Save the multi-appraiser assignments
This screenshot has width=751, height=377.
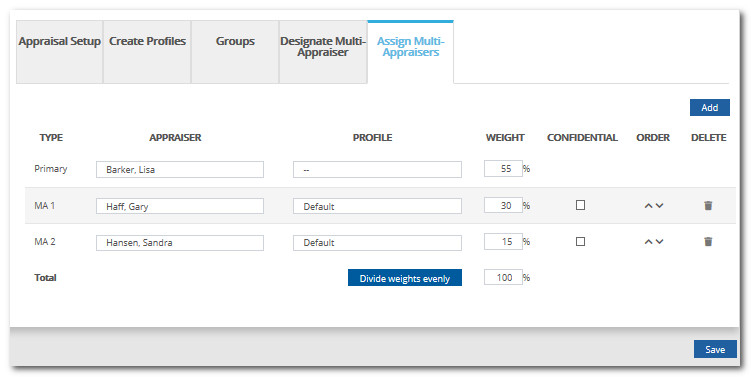pyautogui.click(x=715, y=349)
